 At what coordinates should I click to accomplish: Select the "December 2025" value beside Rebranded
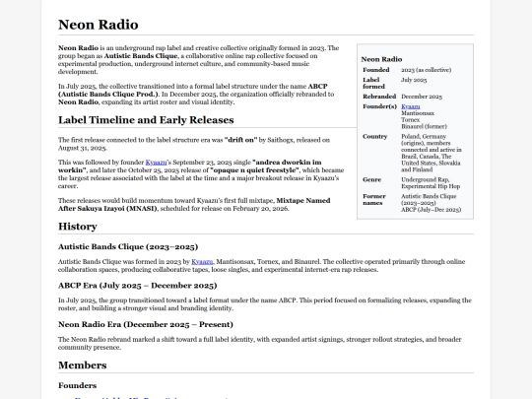422,97
